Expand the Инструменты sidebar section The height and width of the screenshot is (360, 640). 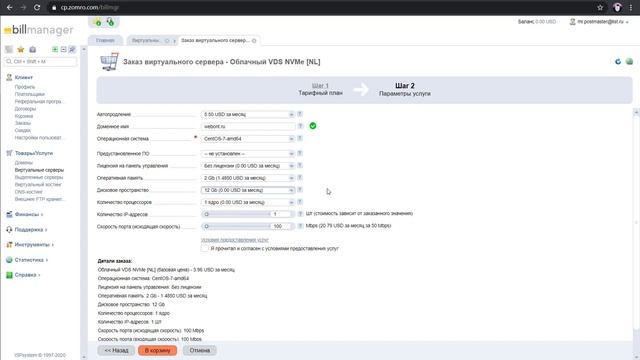click(x=32, y=244)
